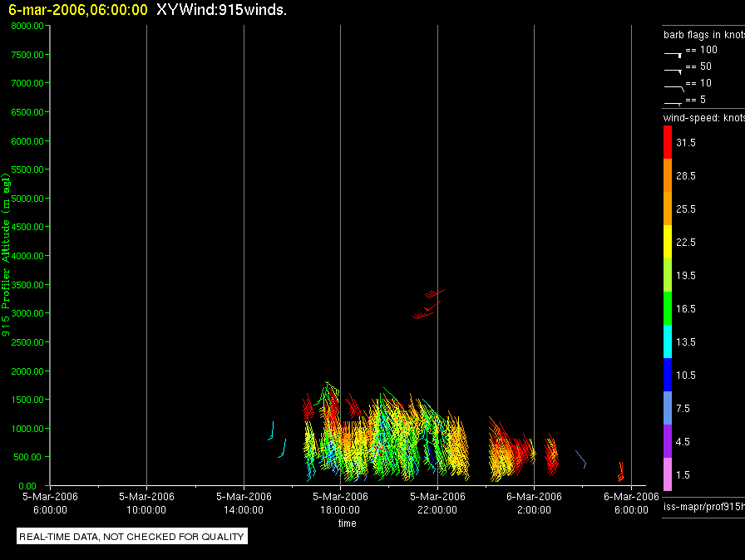Click the 16.5 wind-speed scale value
This screenshot has width=745, height=560.
686,308
